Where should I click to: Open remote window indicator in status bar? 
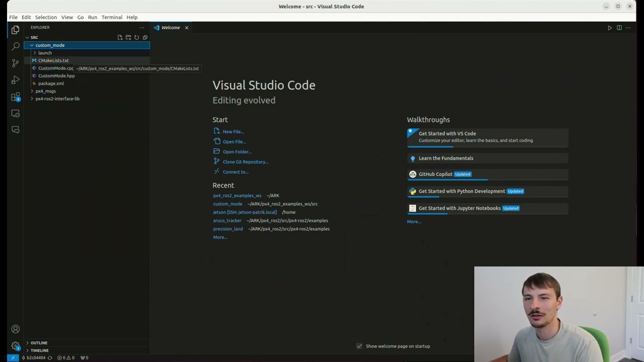tap(13, 358)
